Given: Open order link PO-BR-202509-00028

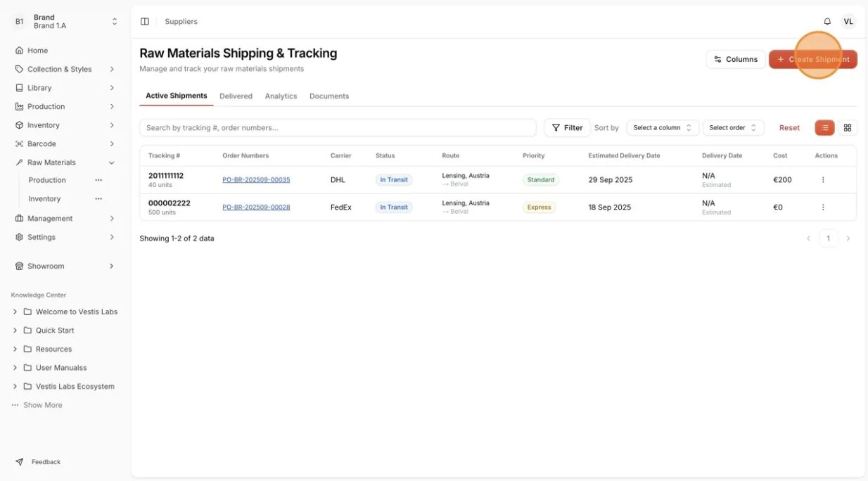Looking at the screenshot, I should pyautogui.click(x=256, y=207).
